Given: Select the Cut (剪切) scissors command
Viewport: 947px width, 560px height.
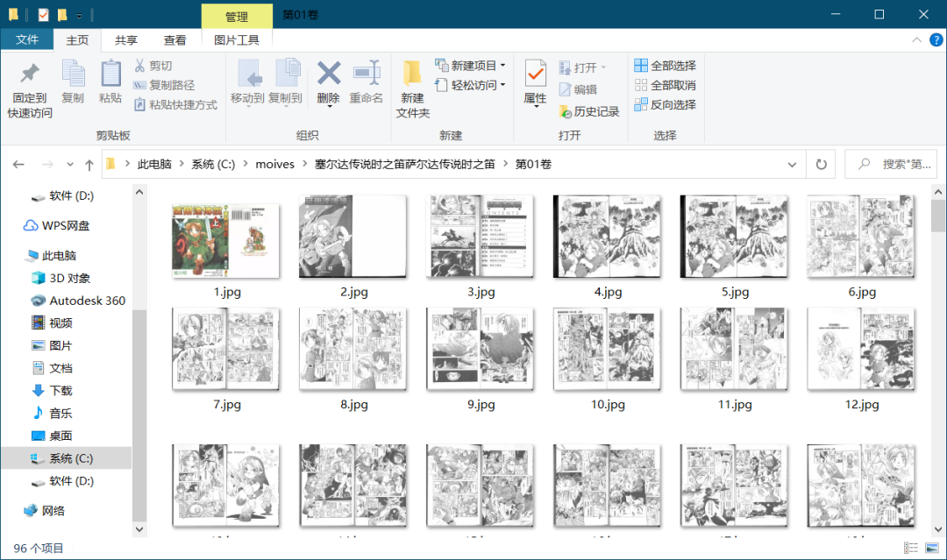Looking at the screenshot, I should coord(153,65).
